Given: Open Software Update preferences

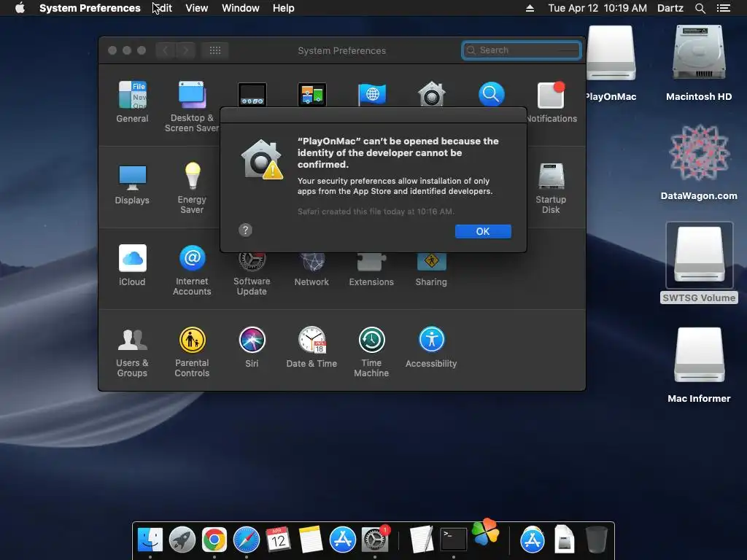Looking at the screenshot, I should [x=252, y=274].
